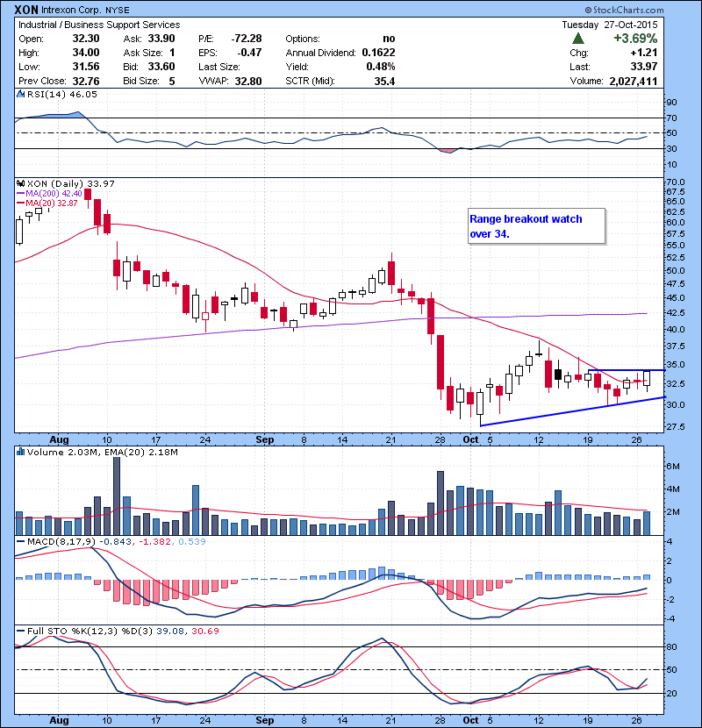Viewport: 702px width, 728px height.
Task: Click the green up-arrow change icon
Action: 578,38
